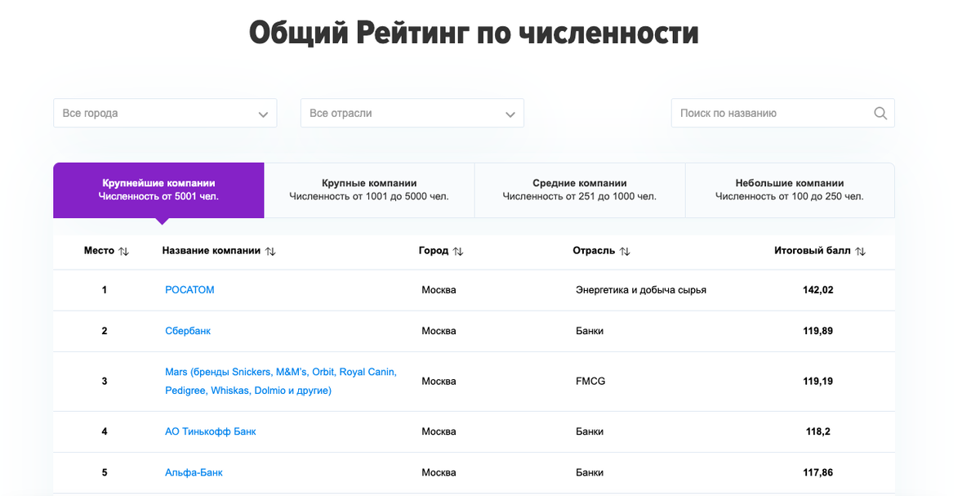980x496 pixels.
Task: Click Москва cell in Mars row
Action: click(439, 382)
